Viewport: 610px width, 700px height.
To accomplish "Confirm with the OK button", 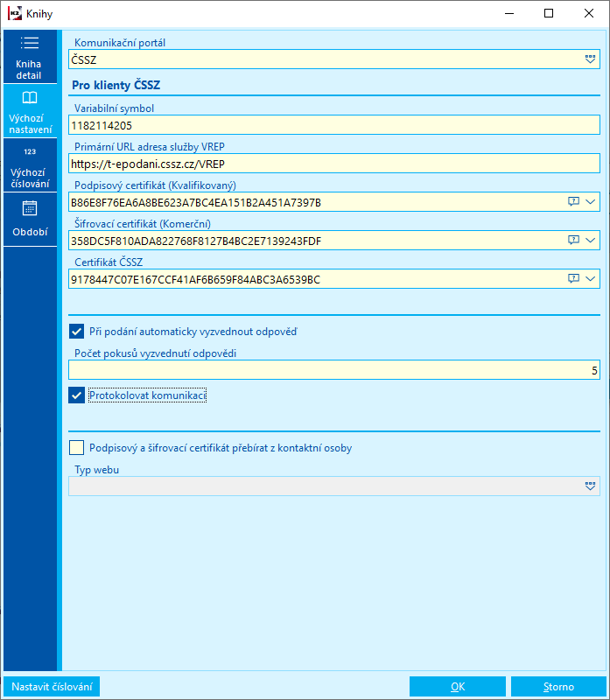I will (x=457, y=687).
